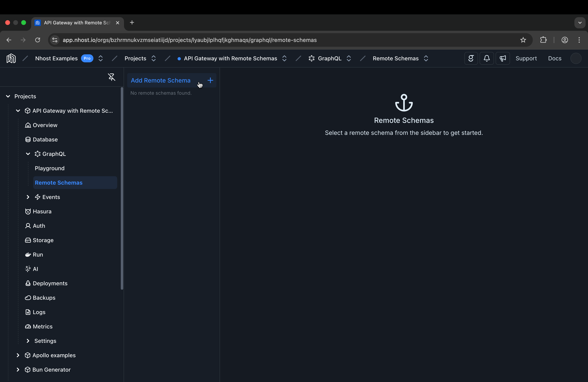Open the Remote Schemas breadcrumb dropdown
The height and width of the screenshot is (382, 588).
click(x=426, y=58)
